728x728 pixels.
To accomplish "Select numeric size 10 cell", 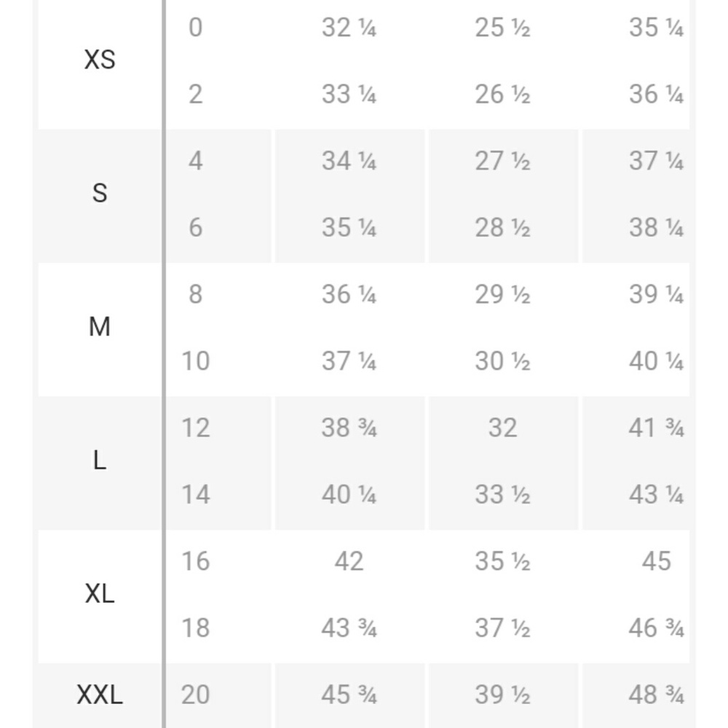I will coord(195,361).
